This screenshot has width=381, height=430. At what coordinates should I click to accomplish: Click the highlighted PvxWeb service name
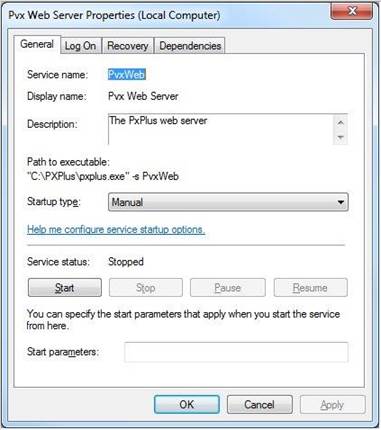127,74
